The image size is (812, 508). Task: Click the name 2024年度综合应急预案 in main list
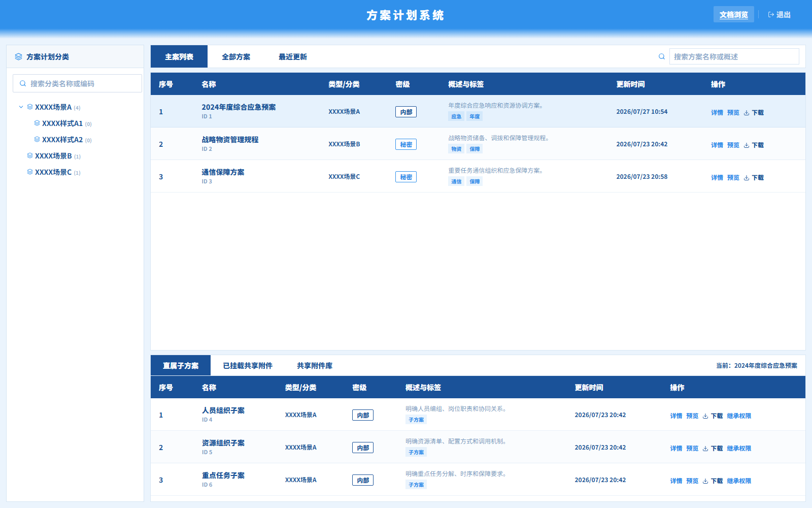click(x=239, y=107)
